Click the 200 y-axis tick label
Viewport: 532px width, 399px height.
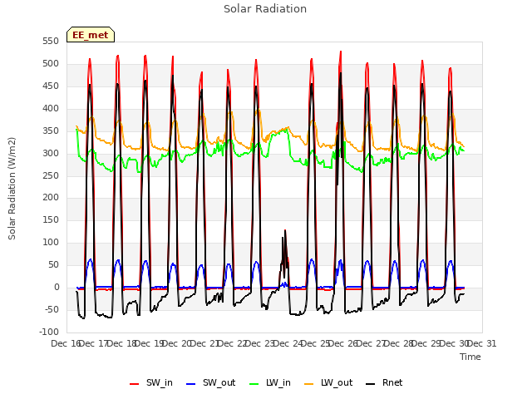(x=51, y=198)
